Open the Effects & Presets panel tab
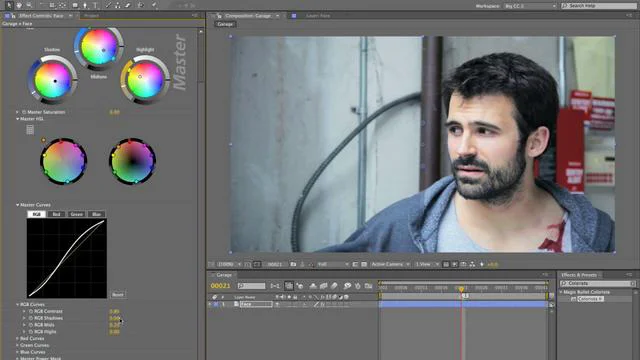Screen dimensions: 640x360 tap(579, 275)
